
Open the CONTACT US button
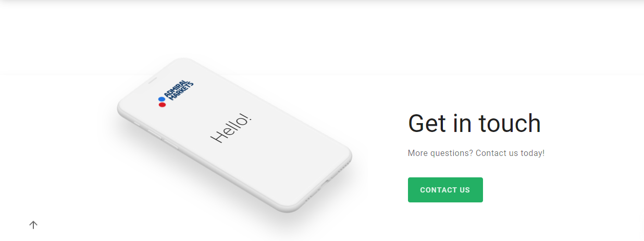(x=445, y=190)
